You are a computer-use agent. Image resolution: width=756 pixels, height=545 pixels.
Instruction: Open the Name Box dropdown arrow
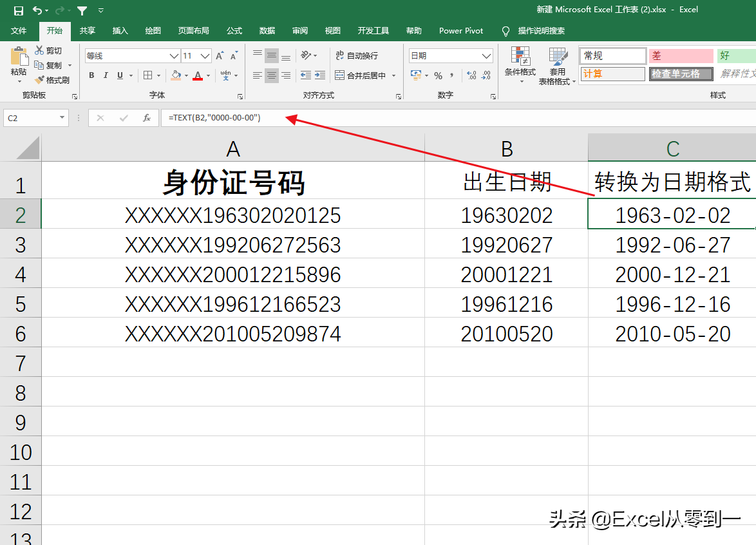(x=62, y=119)
